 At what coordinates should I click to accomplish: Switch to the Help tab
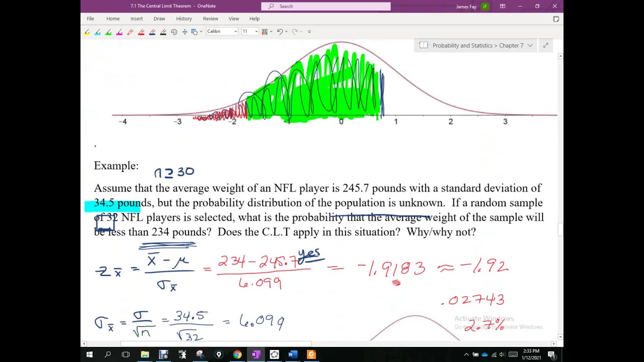point(254,19)
